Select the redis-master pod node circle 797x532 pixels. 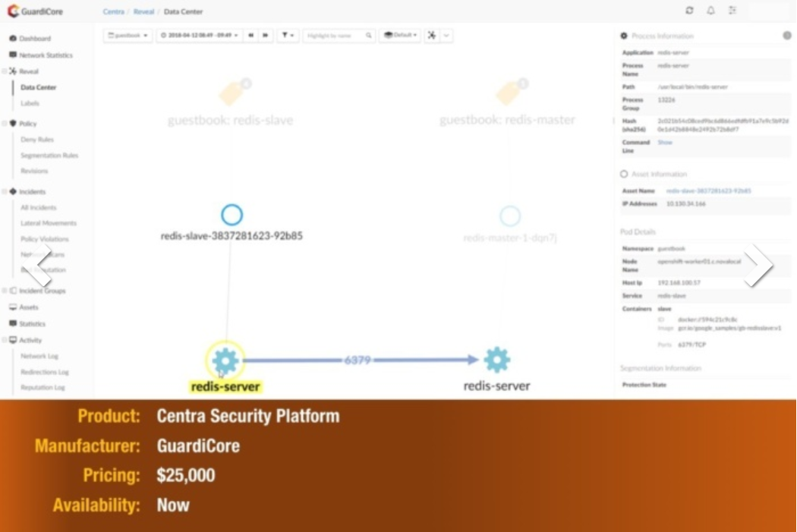click(x=510, y=216)
